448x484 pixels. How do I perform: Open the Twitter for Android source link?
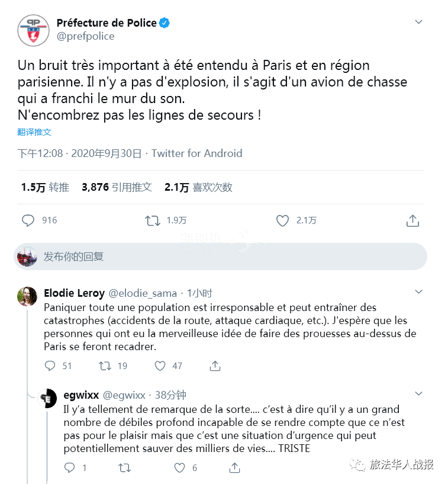[x=196, y=153]
